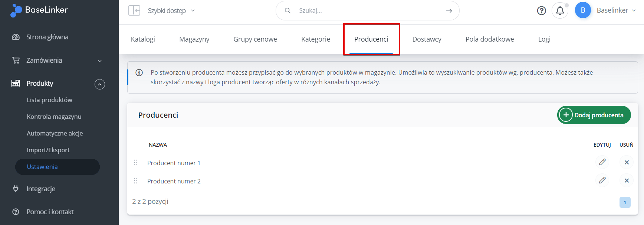Switch to the Logi tab
Screen dimensions: 644x225
coord(544,39)
